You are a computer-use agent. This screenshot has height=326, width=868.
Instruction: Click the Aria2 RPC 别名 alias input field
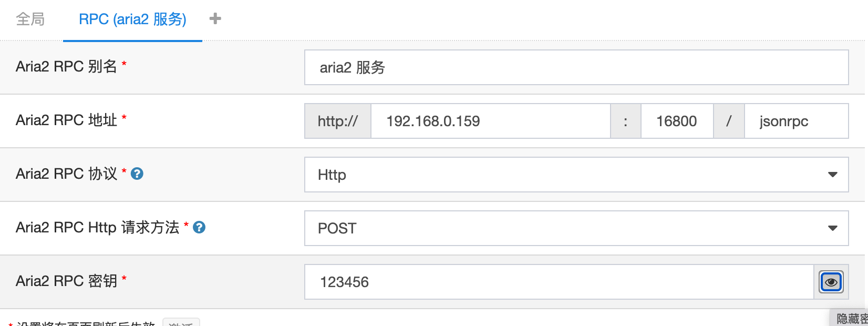click(x=576, y=67)
